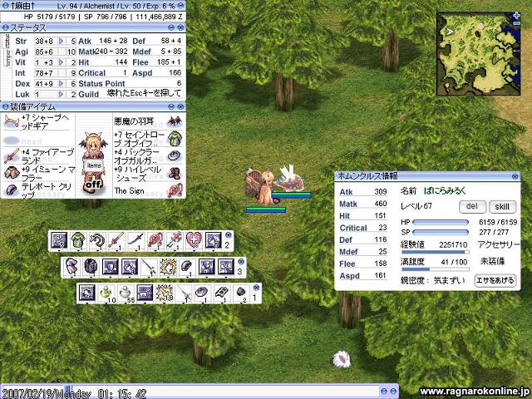Open the 'items' button in equipment window
The image size is (532, 399).
click(x=94, y=165)
